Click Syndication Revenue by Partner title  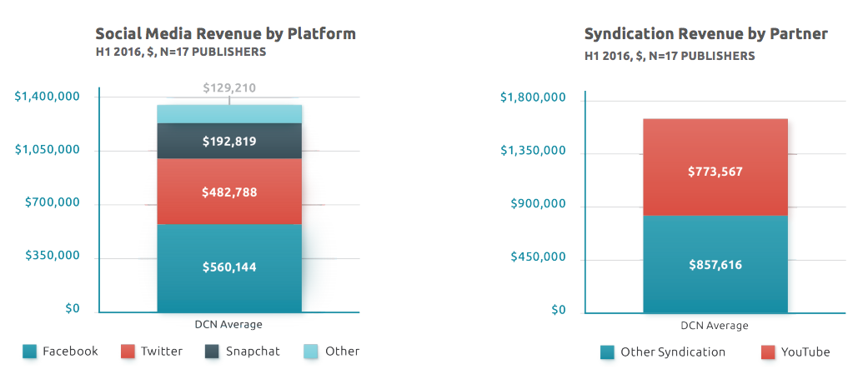tap(705, 34)
